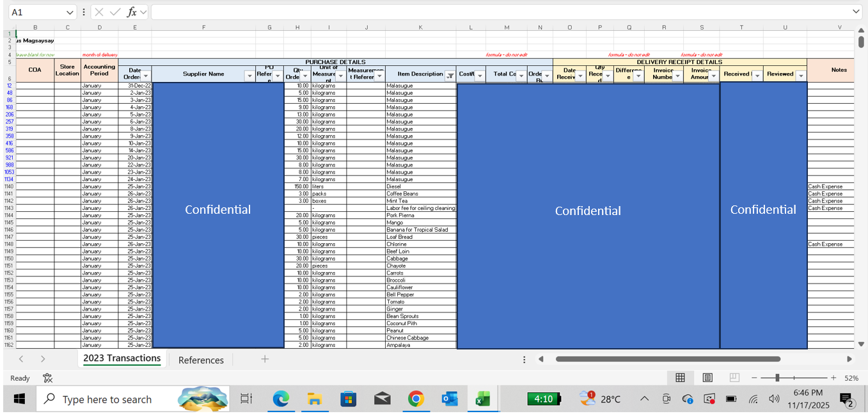Add a new sheet with the plus button
This screenshot has height=416, width=868.
point(265,359)
